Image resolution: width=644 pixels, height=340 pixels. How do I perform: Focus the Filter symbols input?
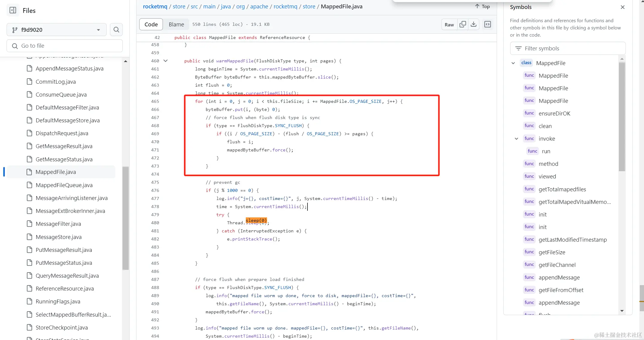click(568, 48)
